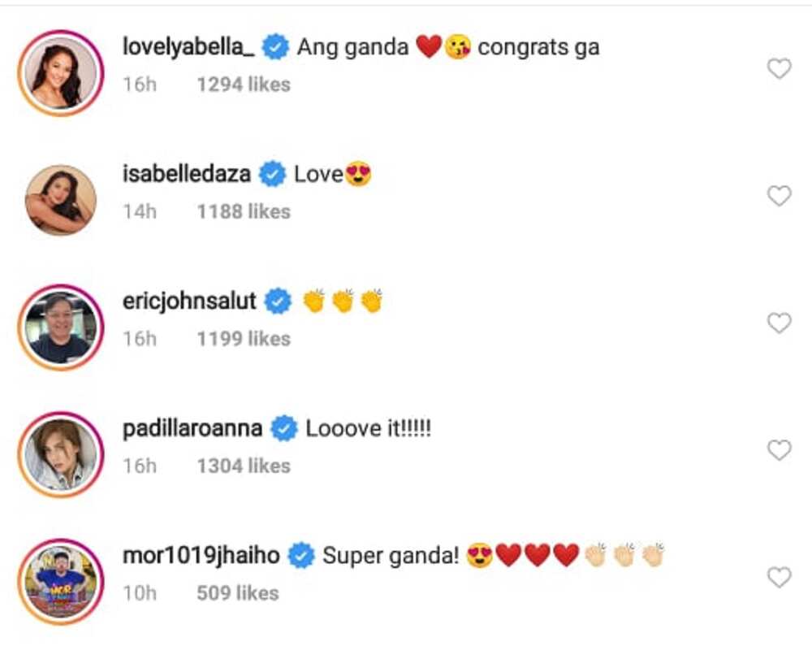Open isabelledaza profile picture

click(61, 200)
